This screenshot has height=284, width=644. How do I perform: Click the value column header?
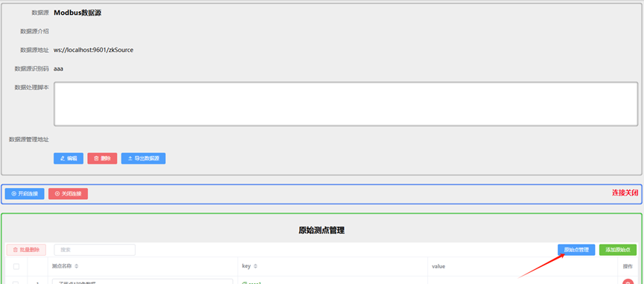[439, 267]
